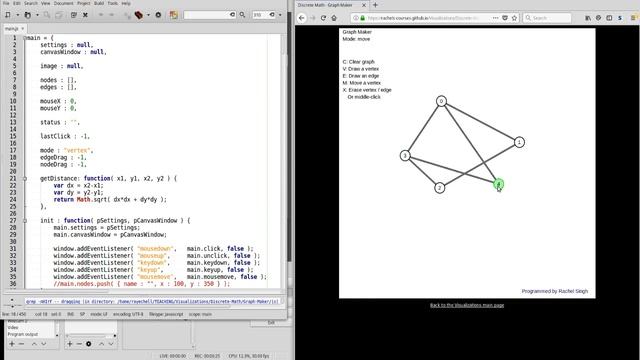The width and height of the screenshot is (640, 360).
Task: Click the Firefox Search box
Action: (548, 18)
